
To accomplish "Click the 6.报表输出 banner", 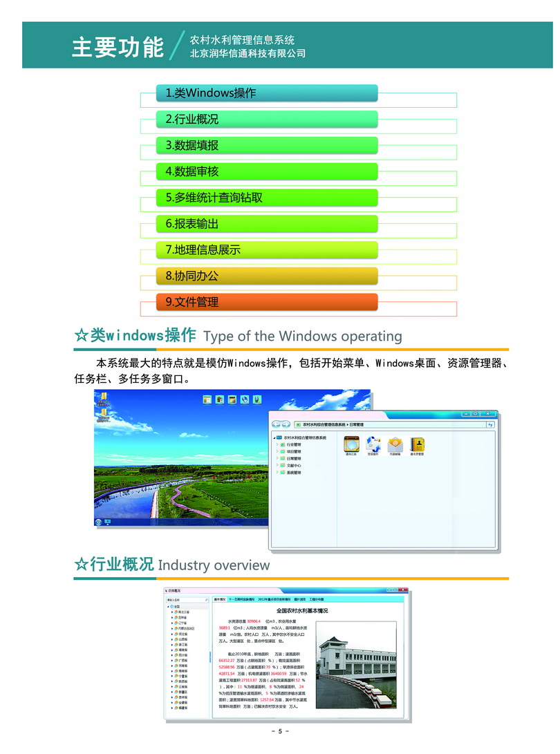I will coord(267,224).
